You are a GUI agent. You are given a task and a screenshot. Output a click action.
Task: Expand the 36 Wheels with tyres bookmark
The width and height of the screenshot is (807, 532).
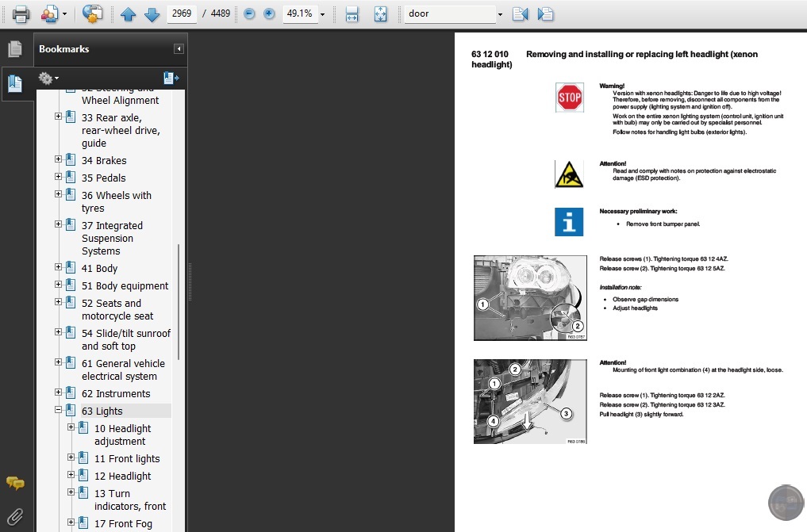pyautogui.click(x=58, y=194)
